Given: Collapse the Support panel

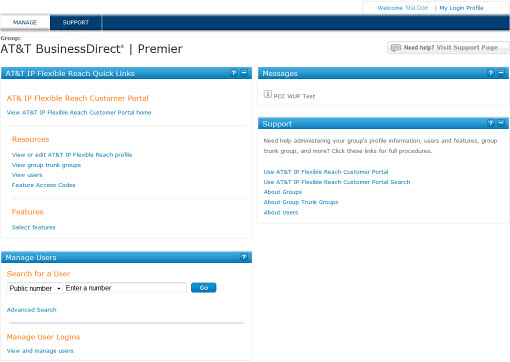Looking at the screenshot, I should (x=501, y=123).
